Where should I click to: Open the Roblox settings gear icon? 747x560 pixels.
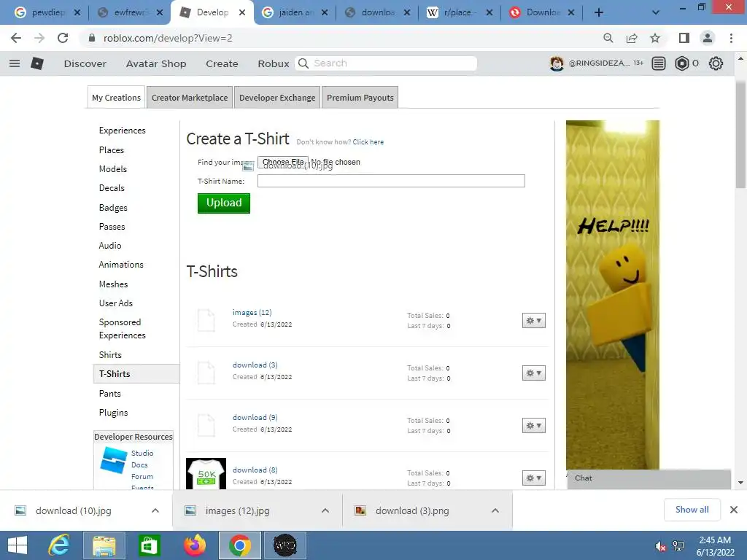(x=716, y=63)
